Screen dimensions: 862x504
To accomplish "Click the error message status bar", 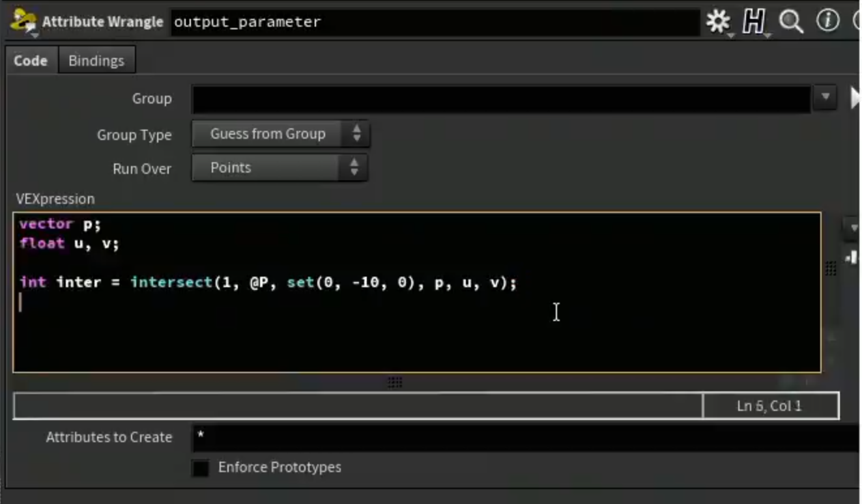I will click(358, 406).
